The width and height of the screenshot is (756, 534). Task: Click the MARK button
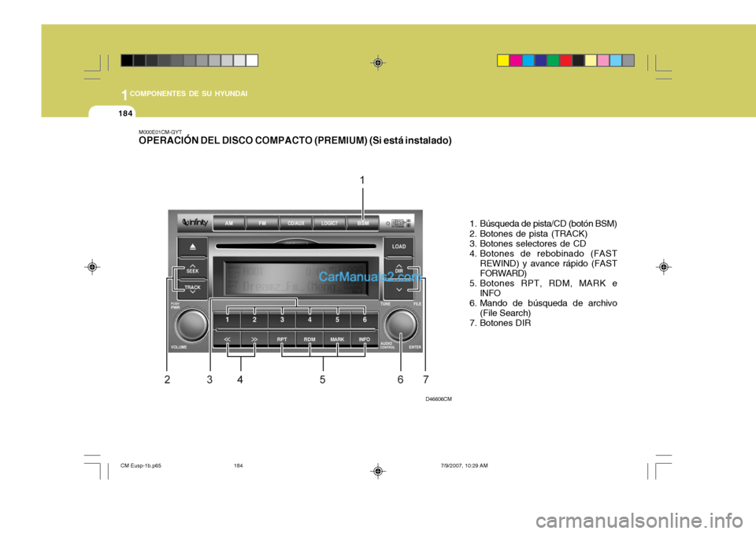tap(337, 339)
